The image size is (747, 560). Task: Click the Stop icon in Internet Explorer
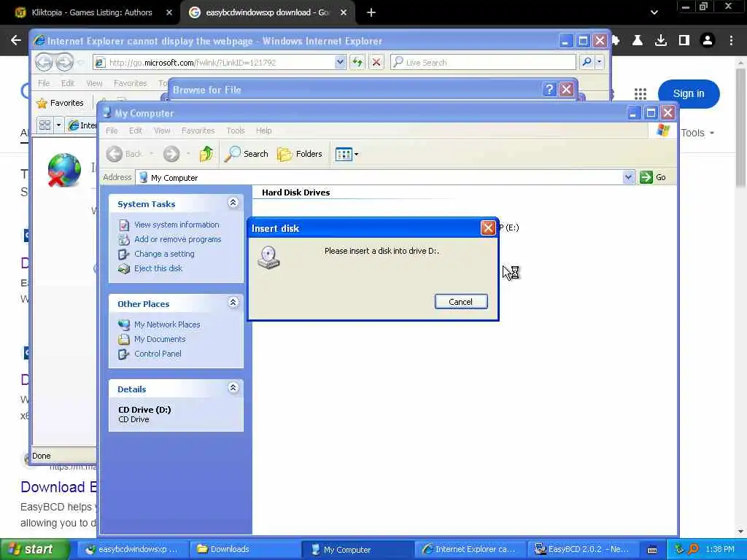tap(376, 62)
